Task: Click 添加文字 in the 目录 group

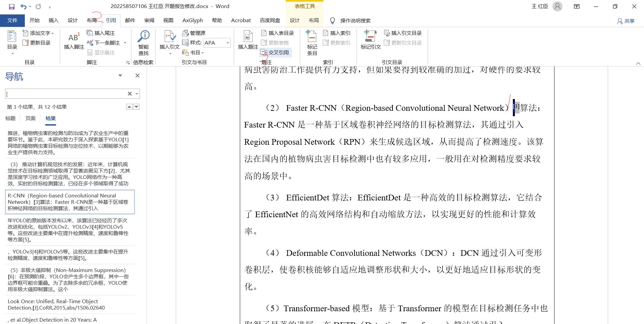Action: pyautogui.click(x=38, y=33)
